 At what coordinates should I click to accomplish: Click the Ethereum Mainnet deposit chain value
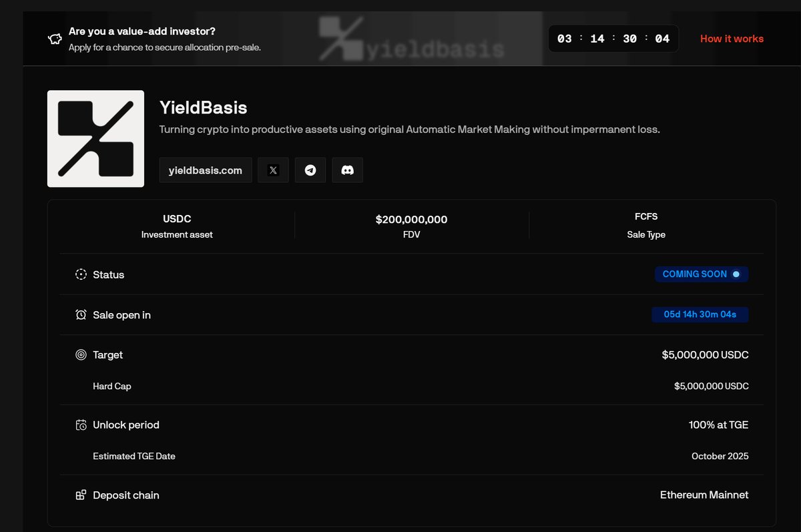point(704,495)
